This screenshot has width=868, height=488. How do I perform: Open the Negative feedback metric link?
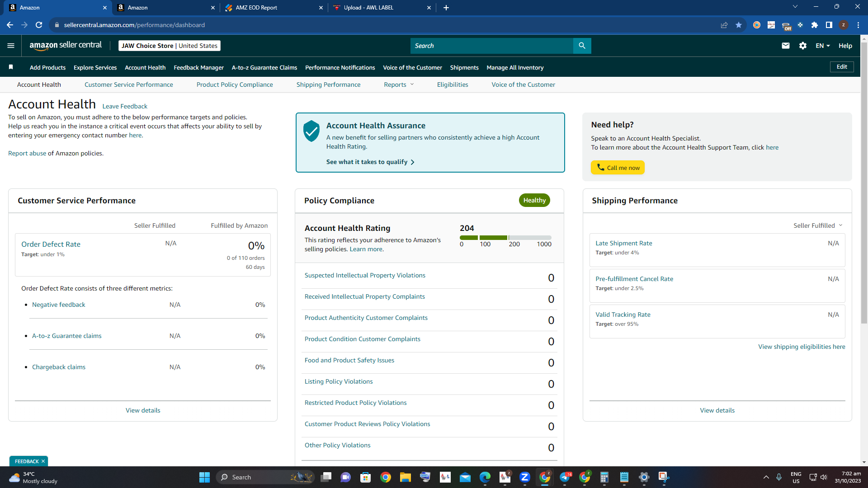coord(59,305)
